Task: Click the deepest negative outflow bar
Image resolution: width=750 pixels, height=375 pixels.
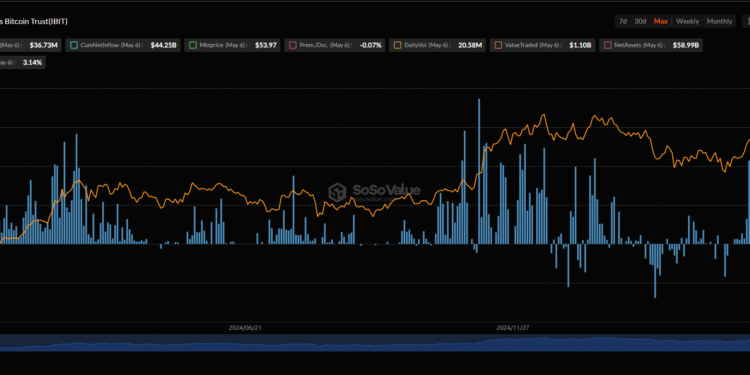Action: click(x=655, y=271)
